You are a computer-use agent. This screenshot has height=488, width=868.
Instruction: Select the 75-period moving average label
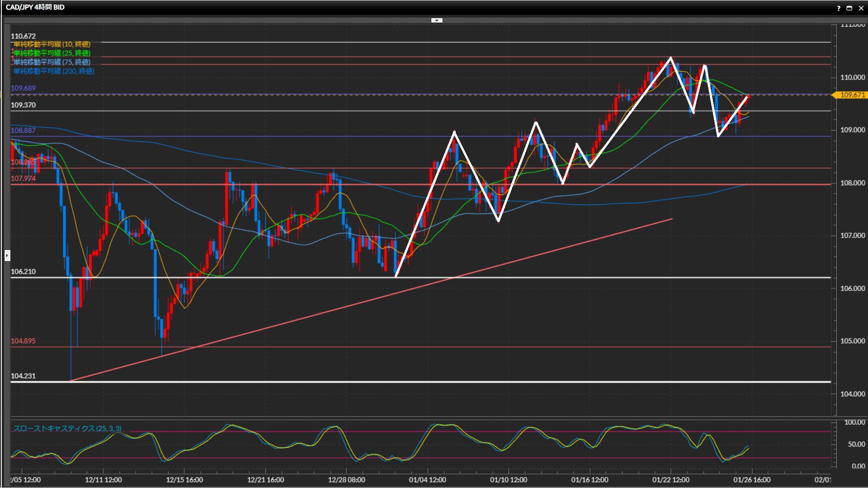[x=52, y=62]
